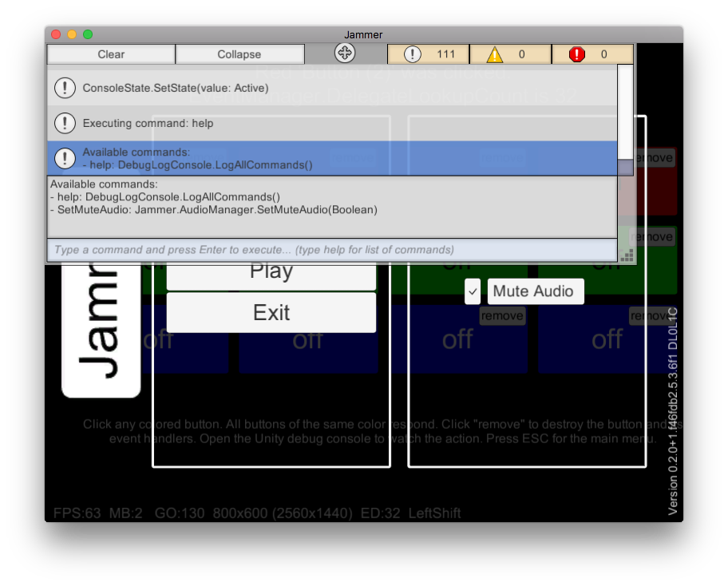
Task: Collapse duplicate log entries
Action: click(239, 53)
